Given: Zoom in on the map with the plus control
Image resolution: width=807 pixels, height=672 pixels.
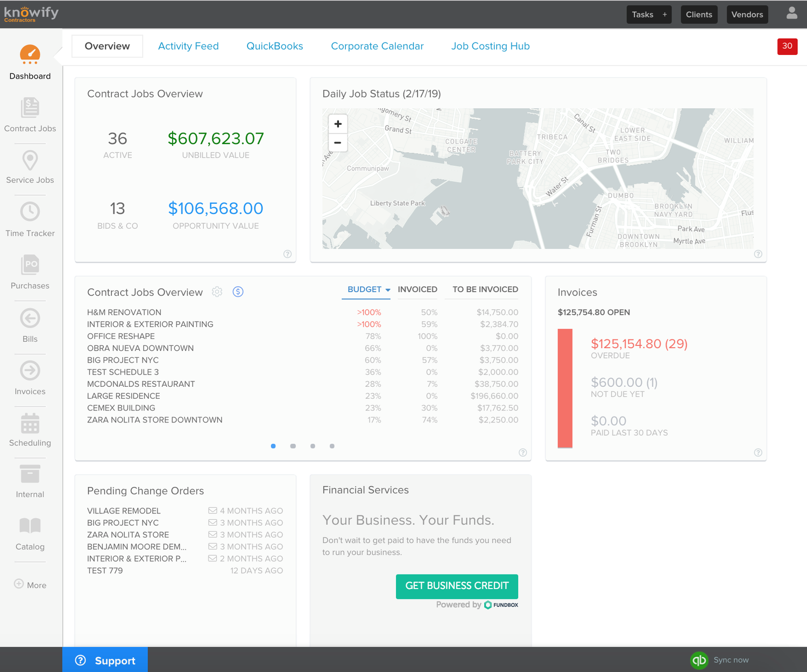Looking at the screenshot, I should tap(338, 123).
